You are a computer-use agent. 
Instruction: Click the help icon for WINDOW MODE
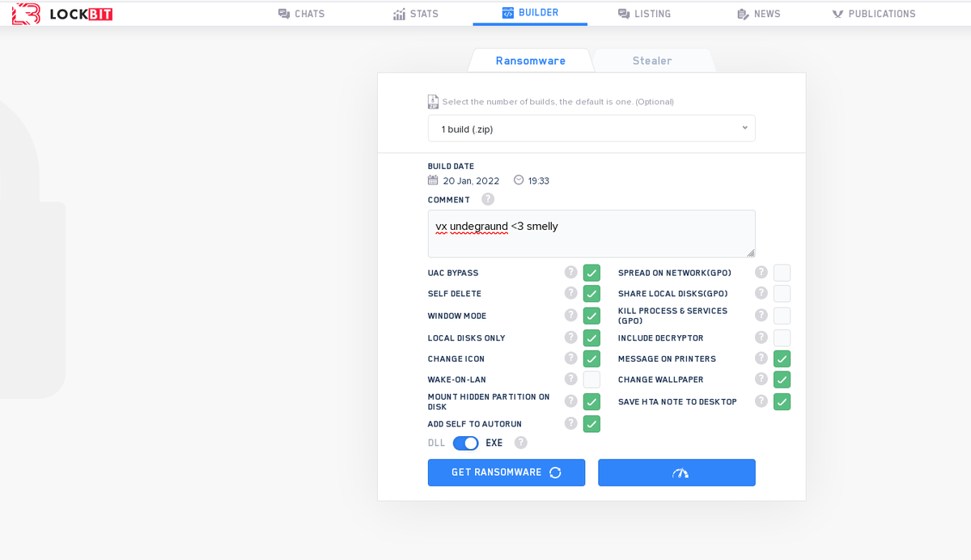pyautogui.click(x=571, y=315)
